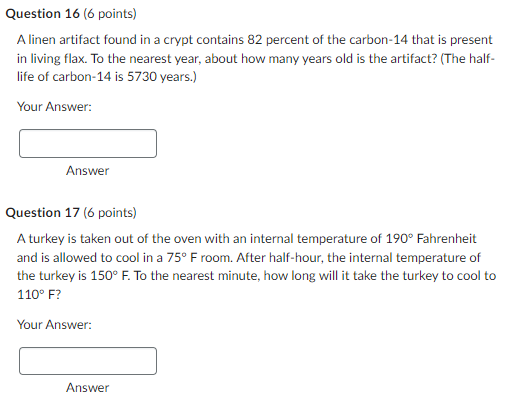
Task: Click the Question 17 answer input box
Action: click(88, 361)
